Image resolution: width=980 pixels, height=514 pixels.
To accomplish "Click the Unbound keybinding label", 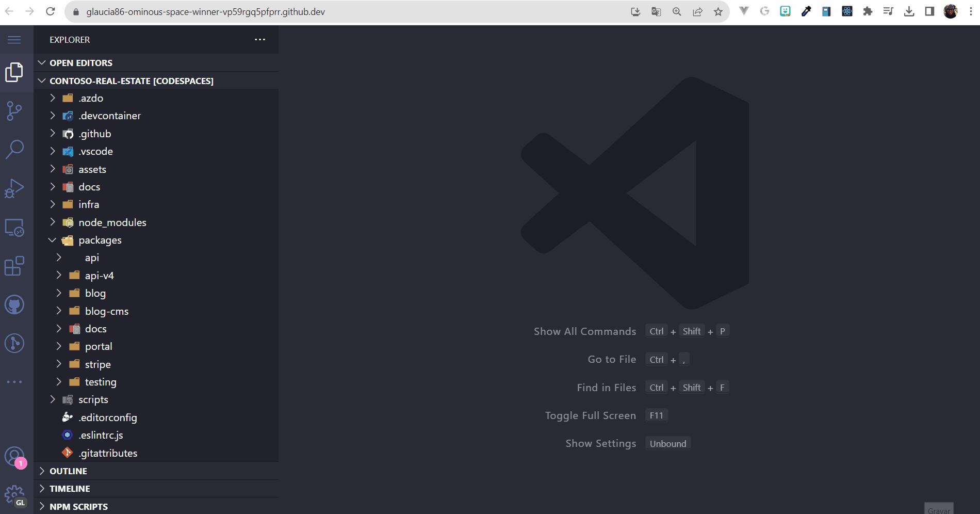I will pyautogui.click(x=668, y=444).
